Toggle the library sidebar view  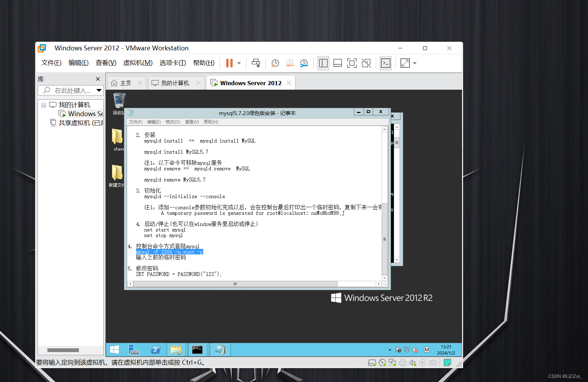323,63
